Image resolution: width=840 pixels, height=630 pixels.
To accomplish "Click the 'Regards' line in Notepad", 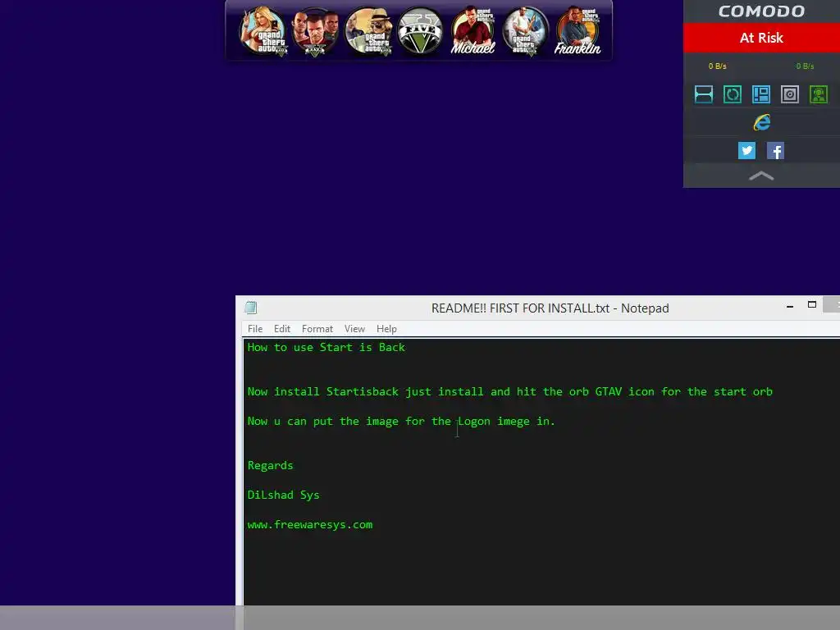I will pyautogui.click(x=270, y=466).
